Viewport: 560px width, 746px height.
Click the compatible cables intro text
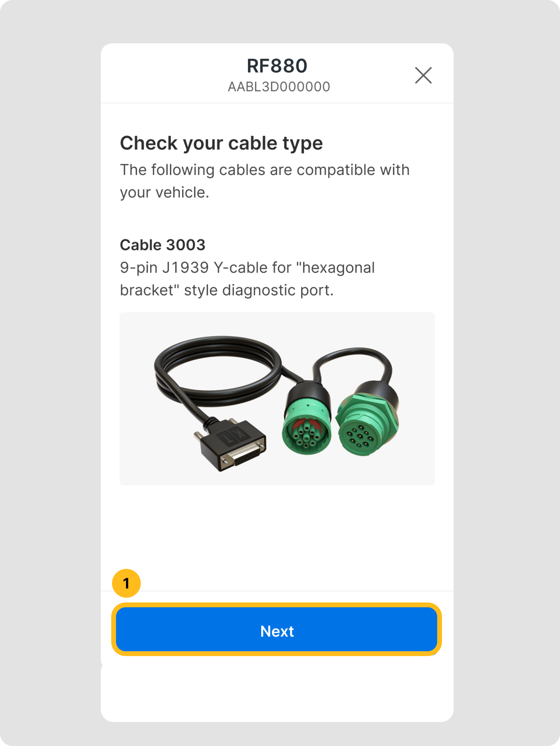(265, 181)
